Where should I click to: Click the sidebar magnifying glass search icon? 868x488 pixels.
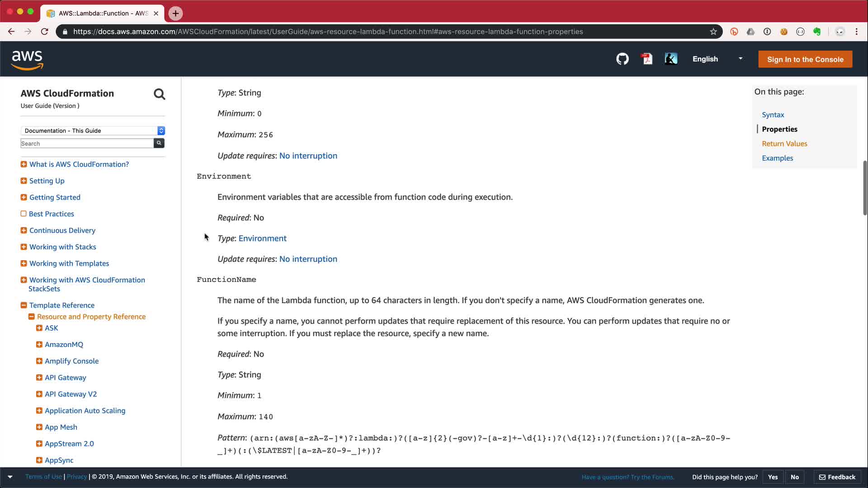tap(159, 94)
